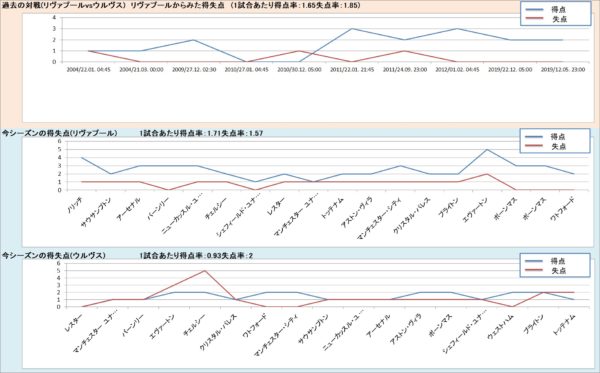Screen dimensions: 600x373
Task: Select ブライトン label in the リヴァプール chart
Action: [449, 207]
